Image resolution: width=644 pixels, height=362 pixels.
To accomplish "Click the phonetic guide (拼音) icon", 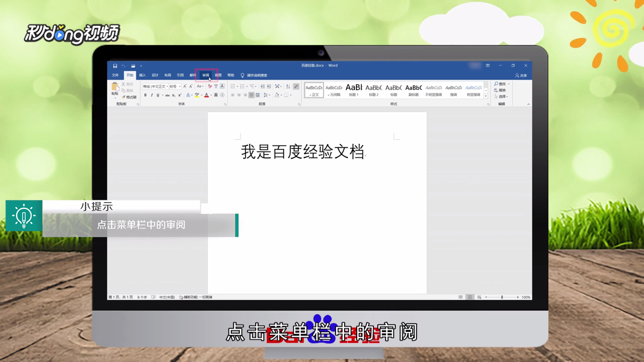I will pyautogui.click(x=216, y=86).
